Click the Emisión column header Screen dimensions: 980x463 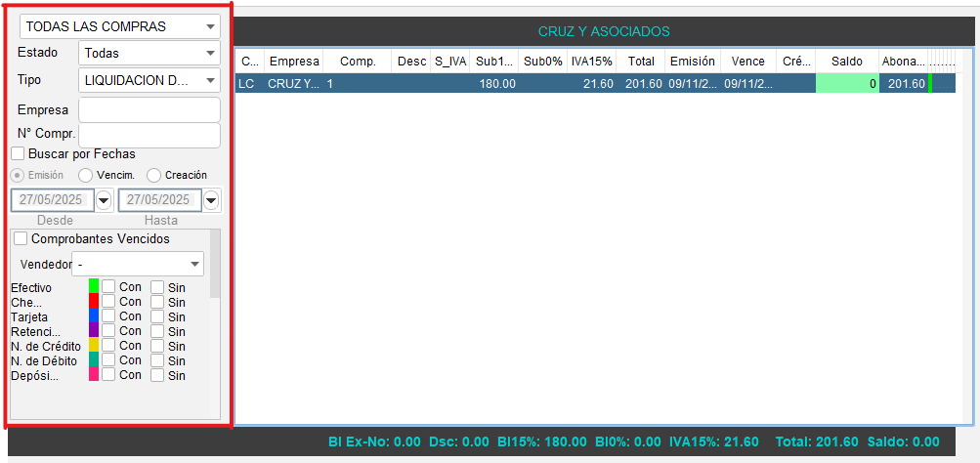pos(692,61)
